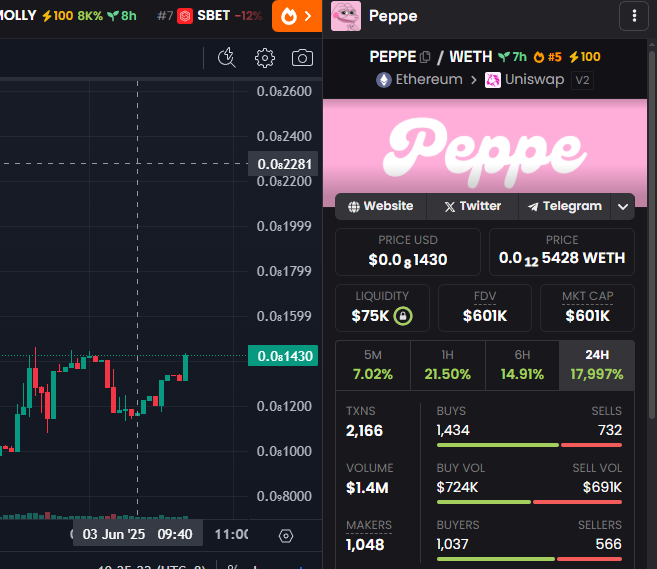Open the indicator quick search icon
This screenshot has height=569, width=657.
click(x=227, y=58)
